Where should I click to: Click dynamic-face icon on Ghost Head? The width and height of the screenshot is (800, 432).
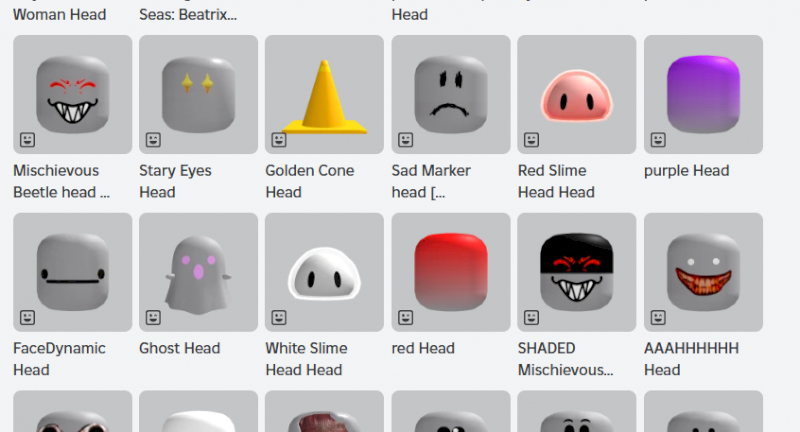pyautogui.click(x=153, y=318)
